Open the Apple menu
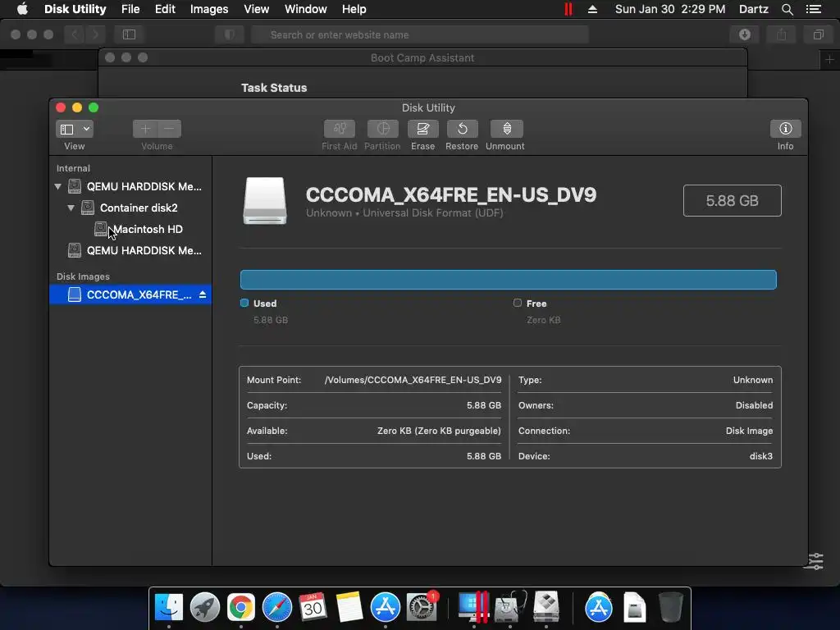 pyautogui.click(x=22, y=9)
